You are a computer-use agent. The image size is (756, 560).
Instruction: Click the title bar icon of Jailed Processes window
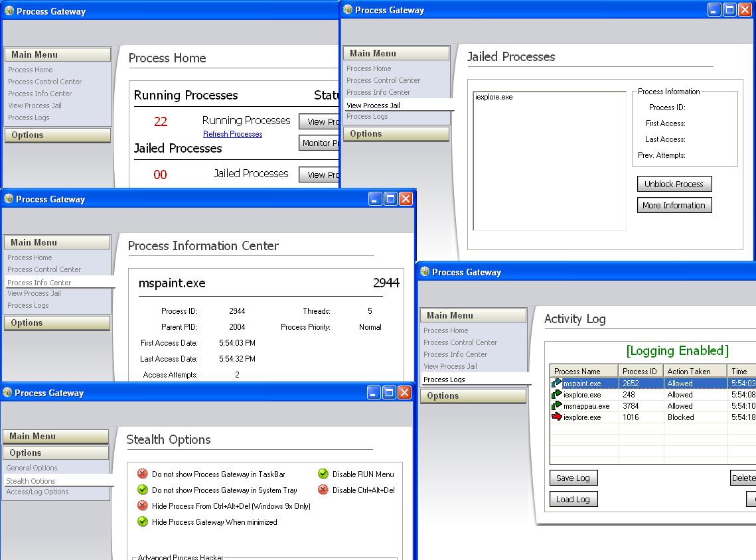pos(347,10)
